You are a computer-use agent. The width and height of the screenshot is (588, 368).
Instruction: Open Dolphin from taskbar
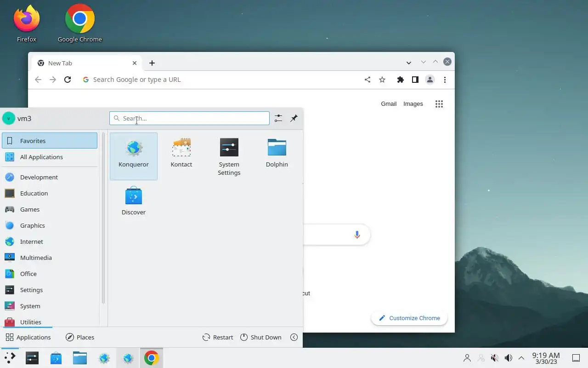click(x=80, y=358)
